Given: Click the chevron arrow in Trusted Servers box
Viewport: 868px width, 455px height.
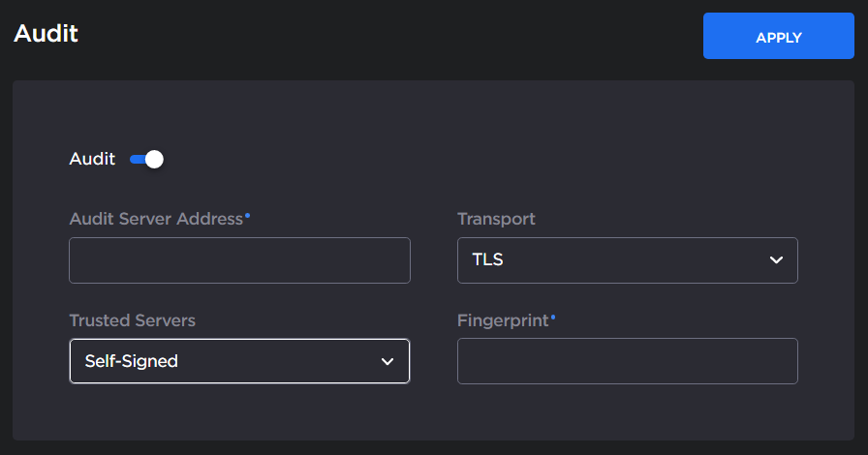Looking at the screenshot, I should (x=387, y=361).
